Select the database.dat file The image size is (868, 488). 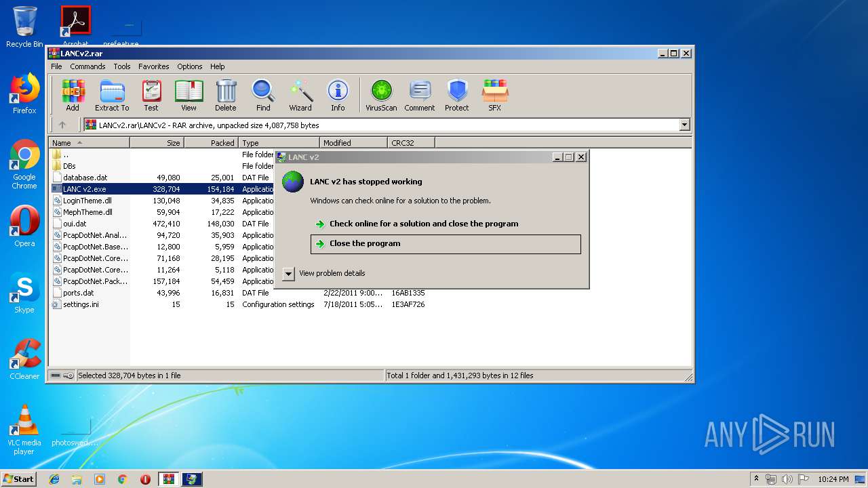[85, 178]
